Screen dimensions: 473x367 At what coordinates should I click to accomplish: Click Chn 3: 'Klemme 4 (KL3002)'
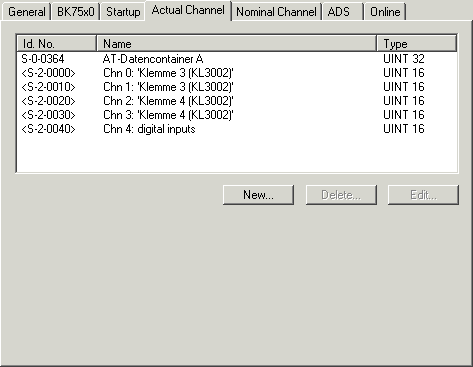[168, 115]
